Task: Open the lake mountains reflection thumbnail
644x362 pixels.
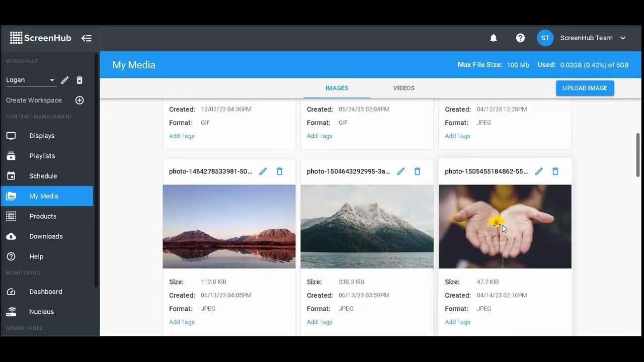Action: pos(229,227)
